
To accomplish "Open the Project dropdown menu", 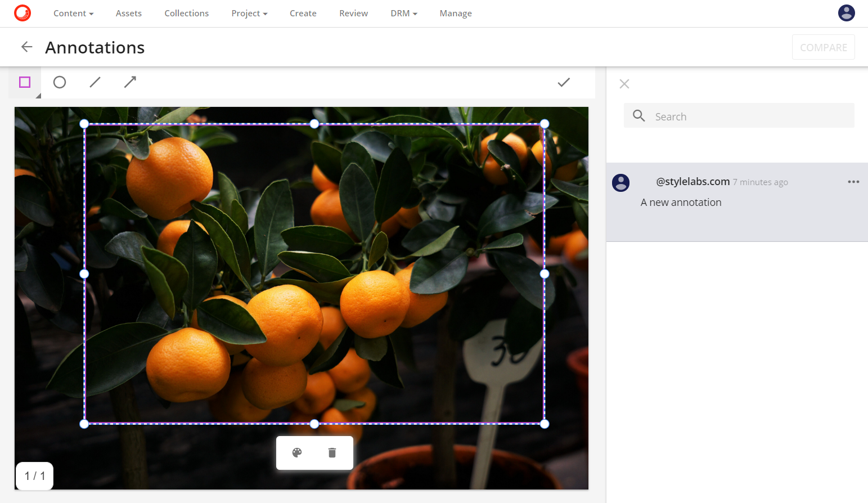I will (249, 13).
